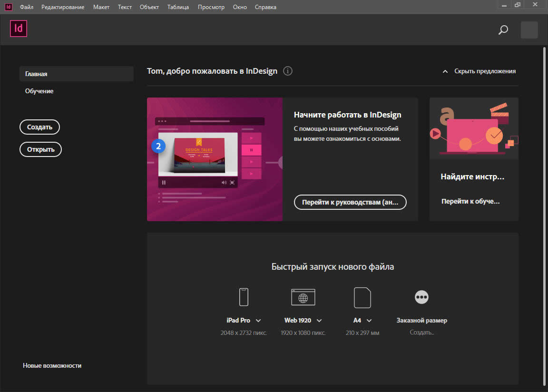Click the Найдите инстр... card illustration
The height and width of the screenshot is (392, 548).
pos(474,128)
